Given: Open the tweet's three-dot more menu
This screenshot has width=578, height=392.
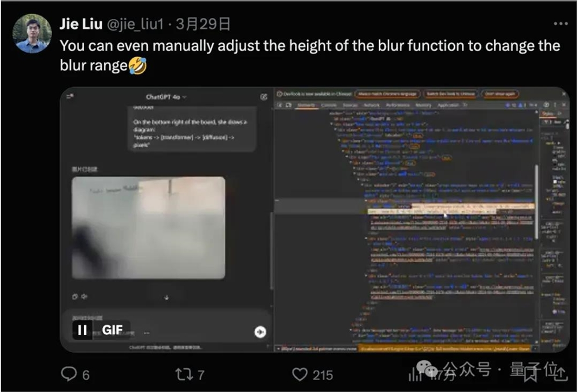Looking at the screenshot, I should (561, 24).
